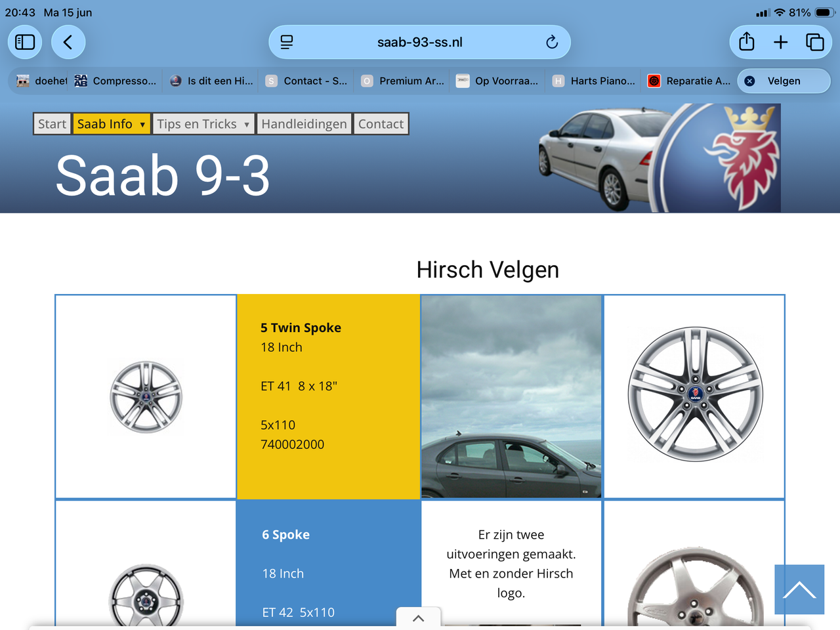Select the 'ET 42 5x110' text

coord(298,612)
